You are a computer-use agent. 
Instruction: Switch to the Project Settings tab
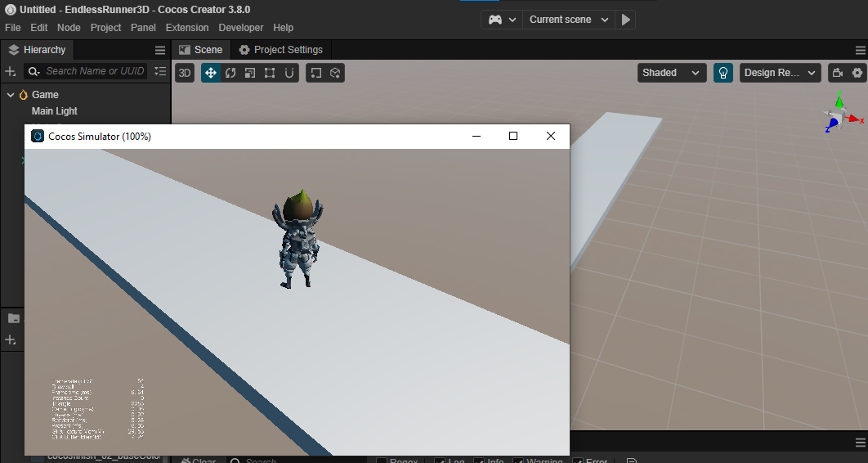(280, 50)
